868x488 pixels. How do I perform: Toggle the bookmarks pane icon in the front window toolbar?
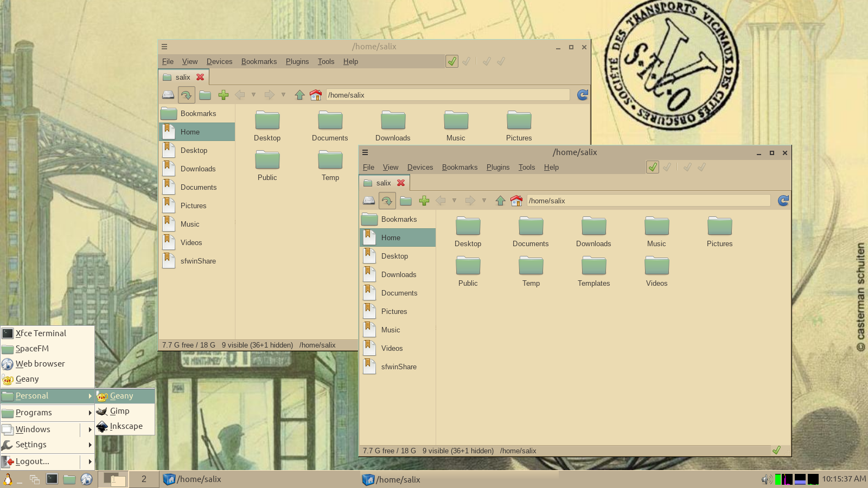387,201
